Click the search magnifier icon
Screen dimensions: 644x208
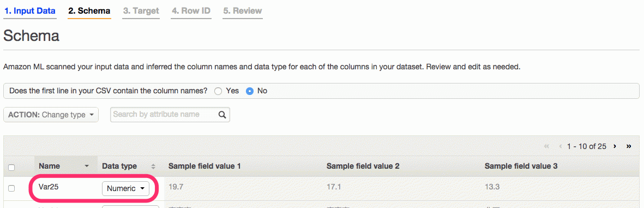pos(222,115)
